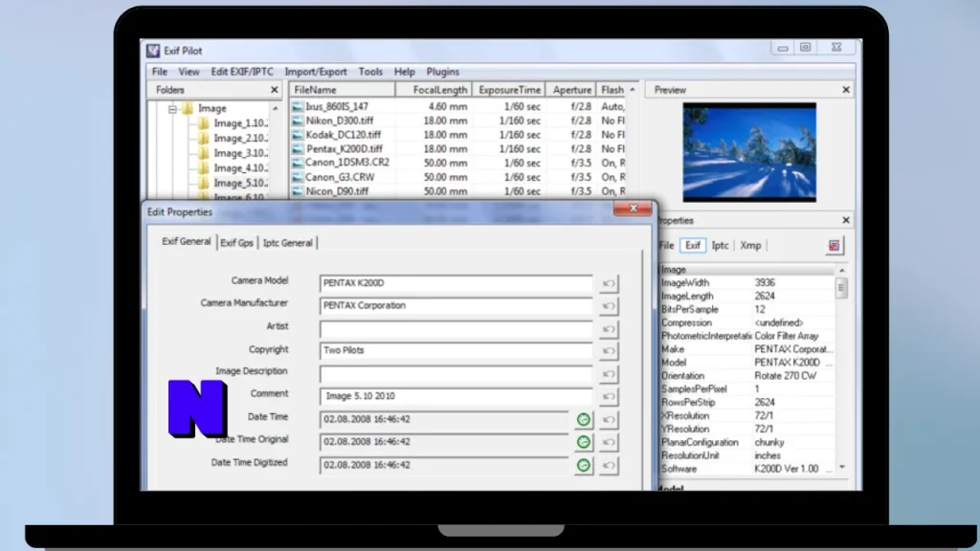The height and width of the screenshot is (551, 980).
Task: Set Date Time Digitized with clock icon
Action: [583, 466]
